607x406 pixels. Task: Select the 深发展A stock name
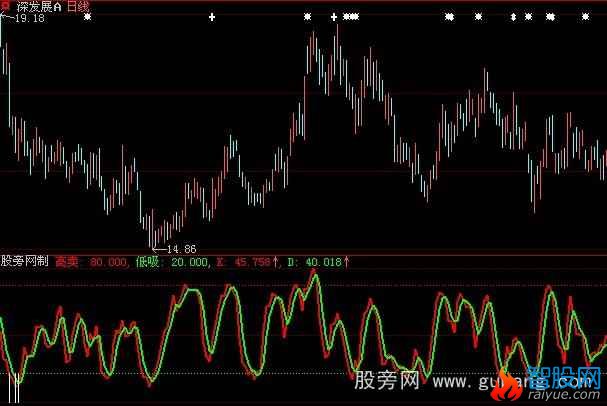38,6
